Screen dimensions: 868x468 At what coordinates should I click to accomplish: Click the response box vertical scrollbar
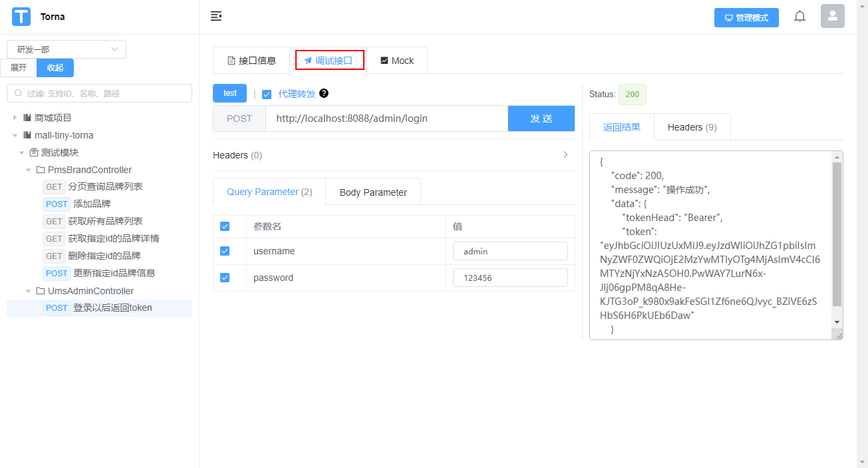(837, 234)
